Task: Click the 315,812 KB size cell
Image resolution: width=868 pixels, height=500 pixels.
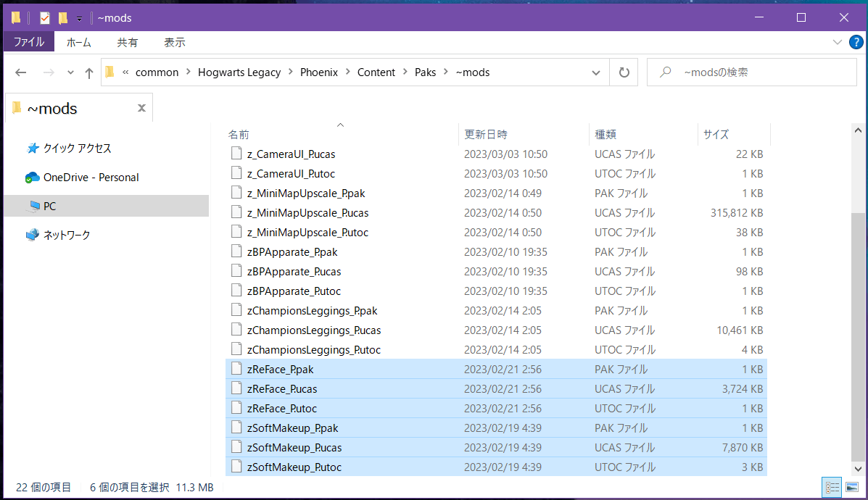Action: click(736, 213)
